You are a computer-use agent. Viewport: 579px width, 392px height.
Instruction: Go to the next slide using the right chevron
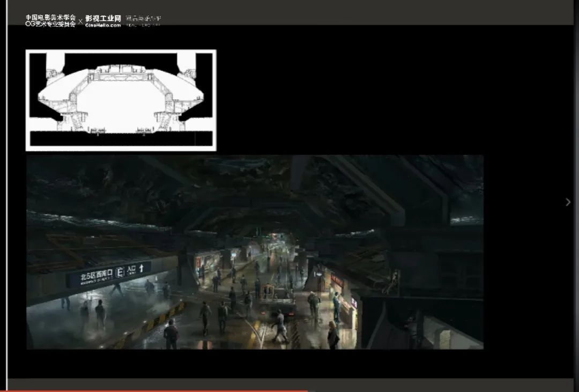(x=568, y=202)
